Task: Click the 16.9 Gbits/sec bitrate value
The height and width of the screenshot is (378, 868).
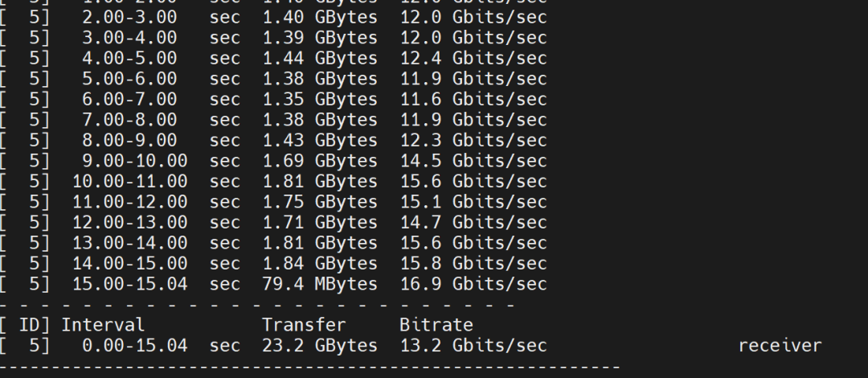Action: point(473,284)
